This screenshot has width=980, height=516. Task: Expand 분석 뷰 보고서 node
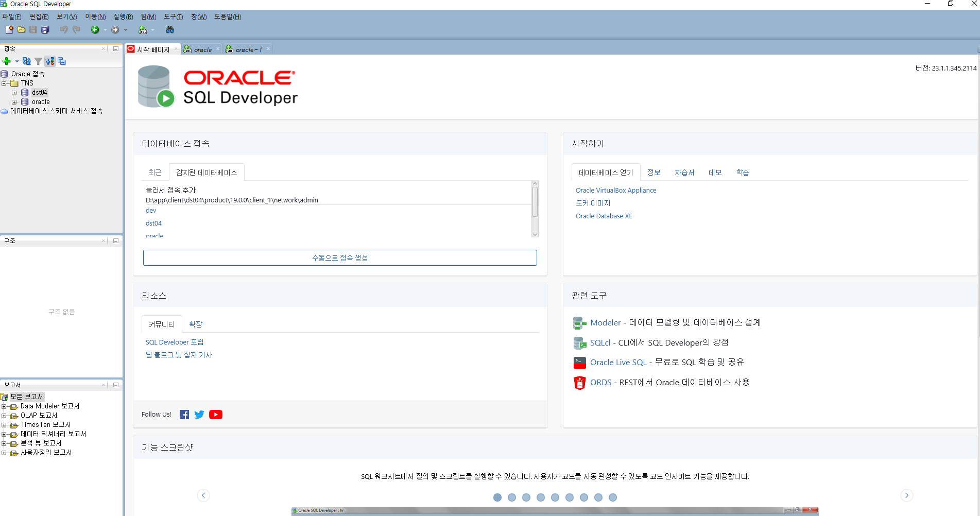[4, 443]
